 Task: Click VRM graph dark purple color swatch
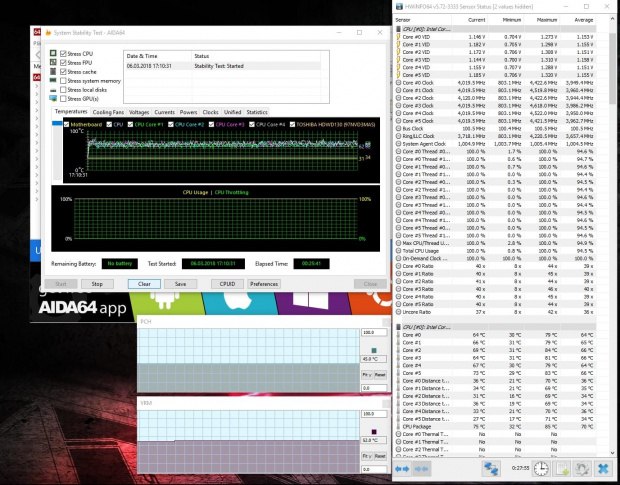[x=374, y=432]
